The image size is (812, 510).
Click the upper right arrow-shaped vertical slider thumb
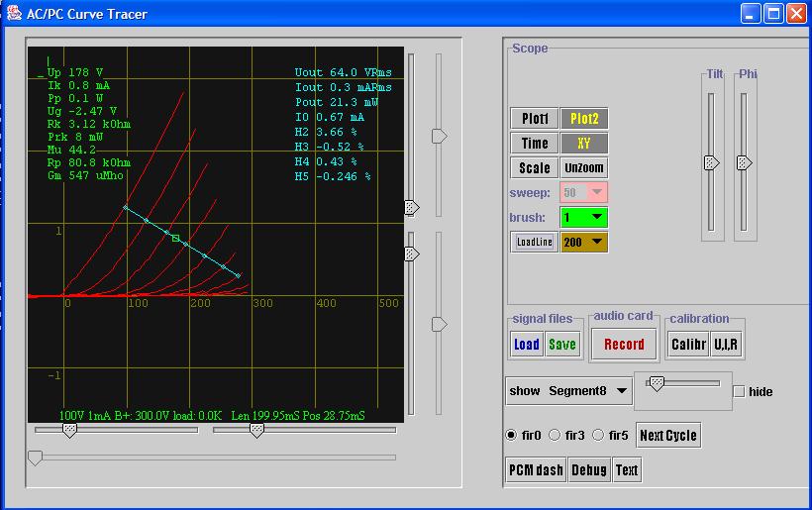(x=439, y=137)
